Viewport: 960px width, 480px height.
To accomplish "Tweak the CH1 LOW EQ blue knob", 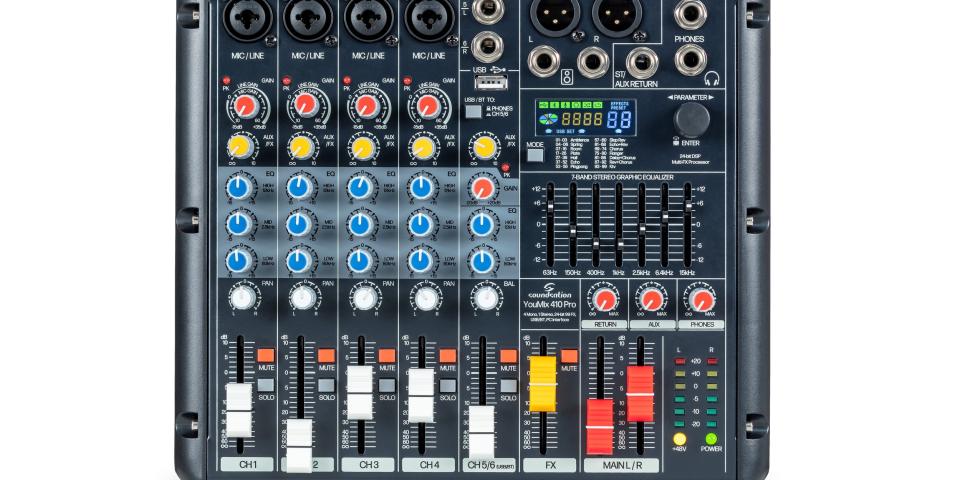I will (x=238, y=261).
